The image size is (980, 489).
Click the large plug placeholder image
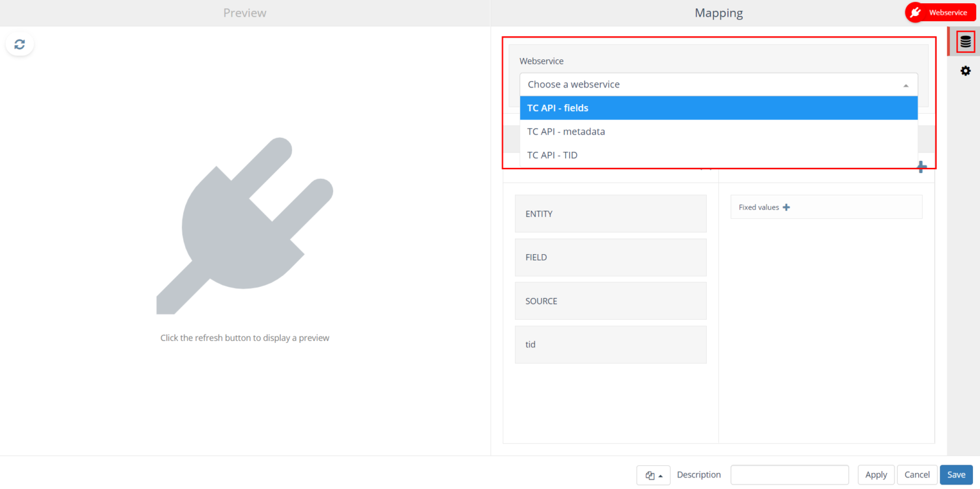(244, 226)
